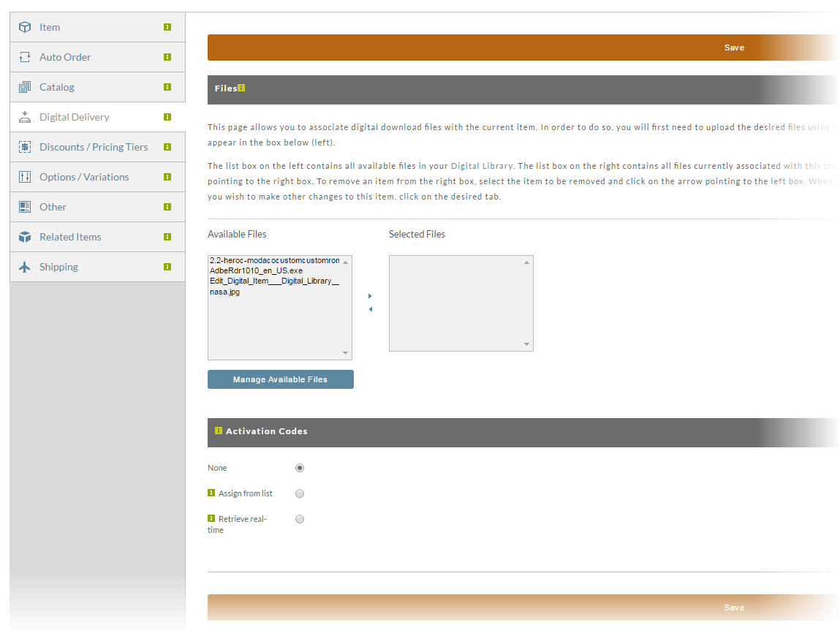840x633 pixels.
Task: Move selected file right with arrow icon
Action: 370,296
